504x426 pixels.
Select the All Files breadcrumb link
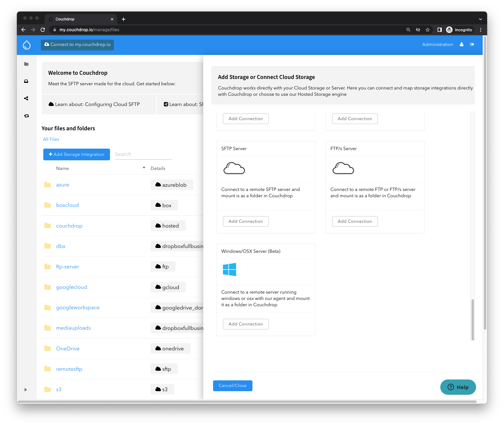[x=51, y=139]
